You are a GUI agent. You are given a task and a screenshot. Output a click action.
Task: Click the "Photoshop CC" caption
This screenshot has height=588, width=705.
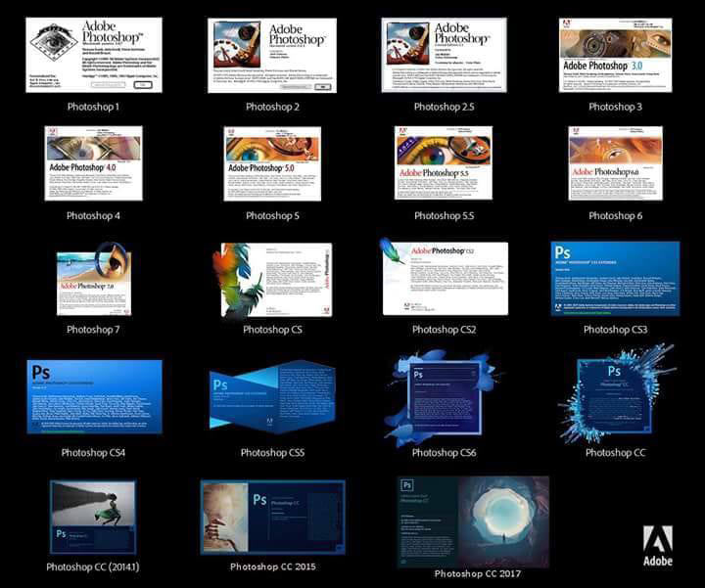pos(616,453)
